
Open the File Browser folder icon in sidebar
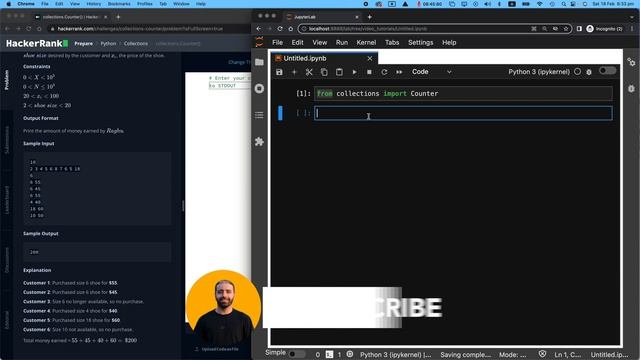pos(259,62)
